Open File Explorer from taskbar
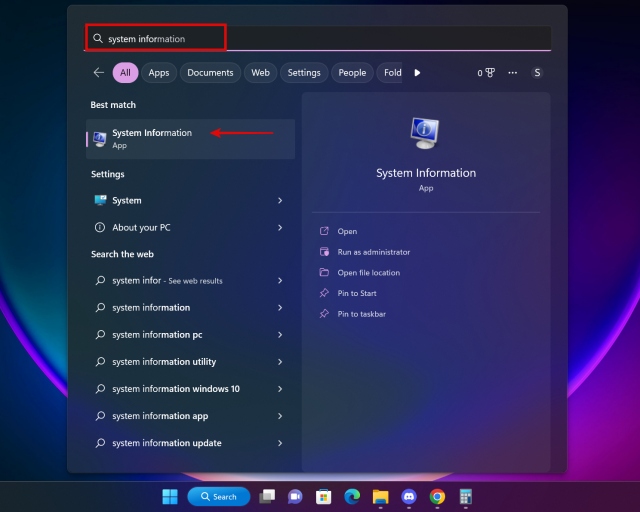 [380, 497]
